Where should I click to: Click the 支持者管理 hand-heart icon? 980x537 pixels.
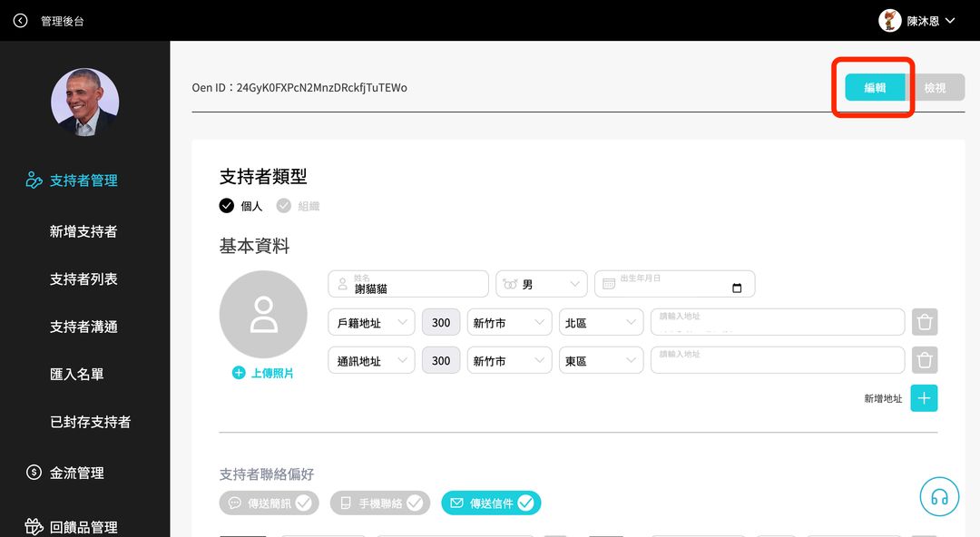click(x=34, y=180)
